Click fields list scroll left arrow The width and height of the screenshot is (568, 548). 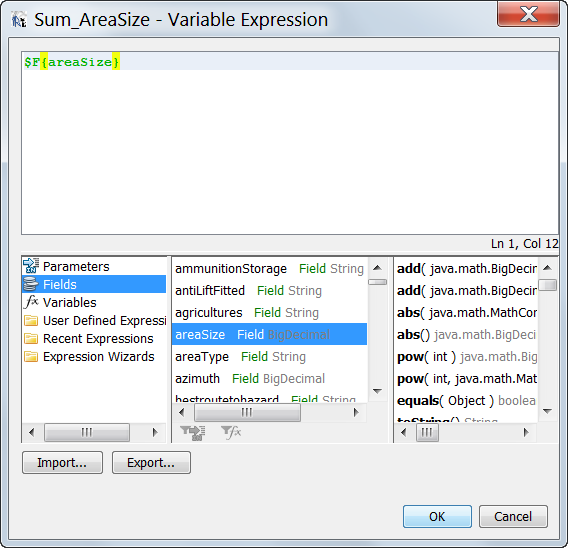pos(182,412)
